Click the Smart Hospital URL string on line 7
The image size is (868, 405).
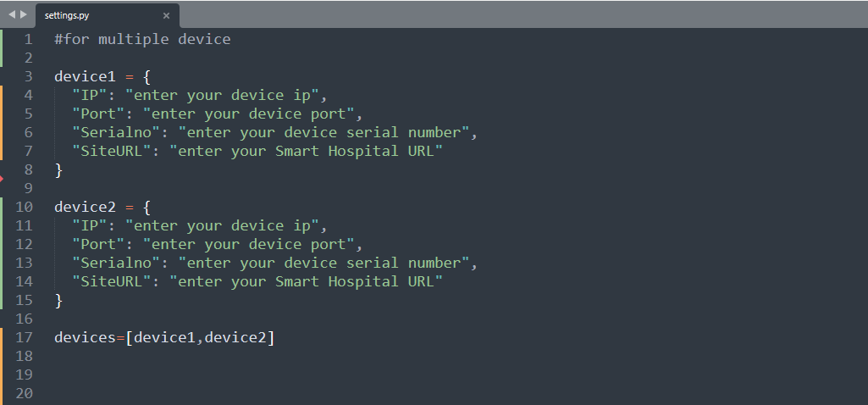(x=307, y=151)
